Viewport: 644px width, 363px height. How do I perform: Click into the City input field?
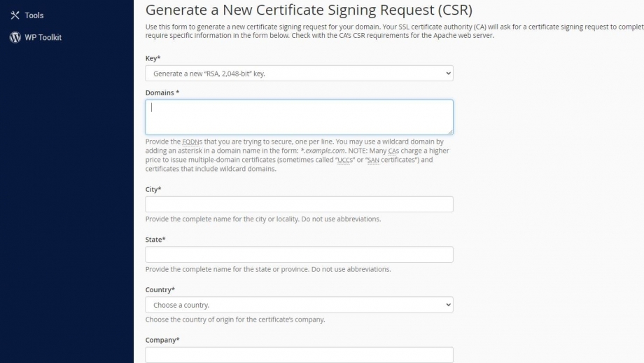click(x=299, y=205)
